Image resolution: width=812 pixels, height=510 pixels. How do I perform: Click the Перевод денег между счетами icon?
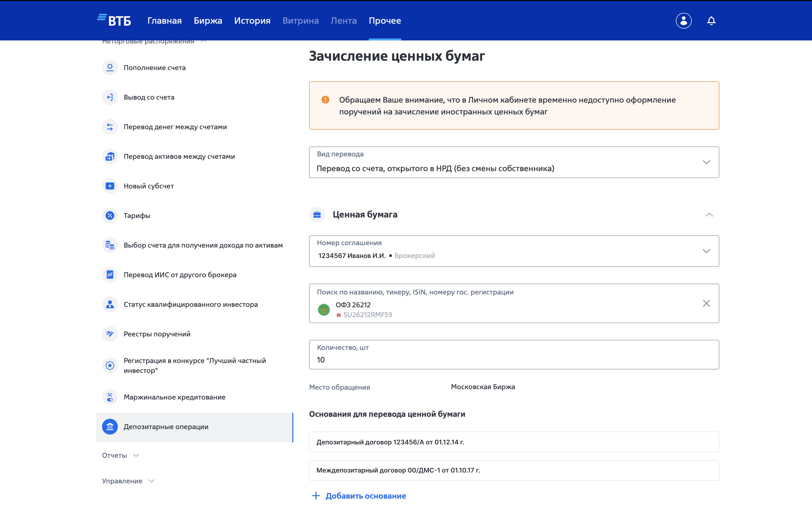110,127
